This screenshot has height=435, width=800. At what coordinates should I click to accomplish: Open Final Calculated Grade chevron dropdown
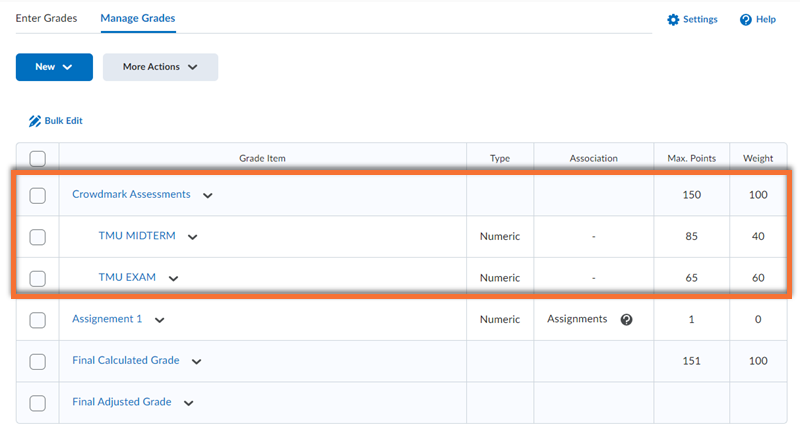point(196,362)
